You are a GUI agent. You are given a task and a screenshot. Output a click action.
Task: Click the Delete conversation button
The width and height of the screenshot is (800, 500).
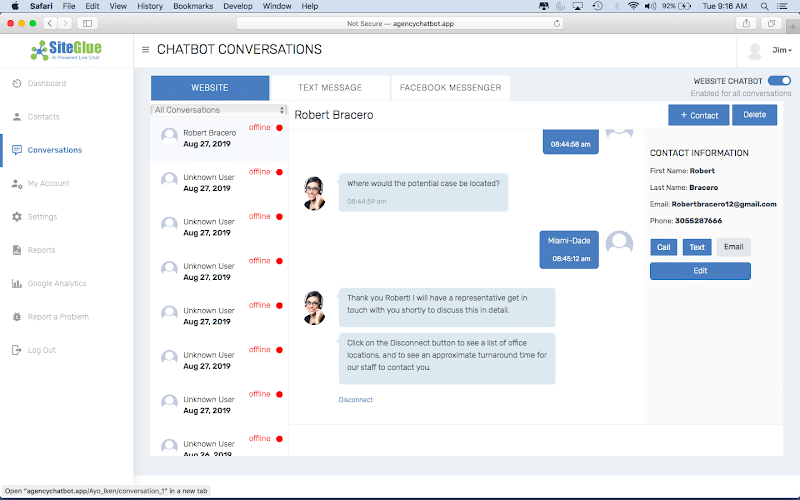tap(754, 115)
